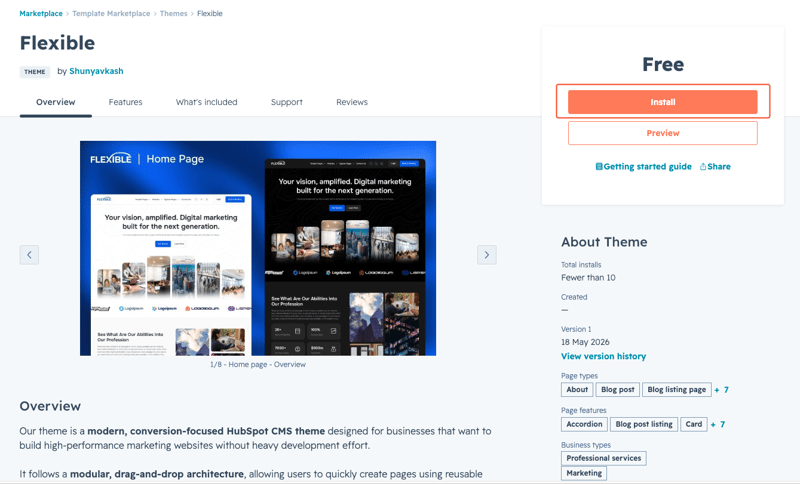Viewport: 800px width, 484px height.
Task: Click the THEME badge label
Action: [x=35, y=72]
